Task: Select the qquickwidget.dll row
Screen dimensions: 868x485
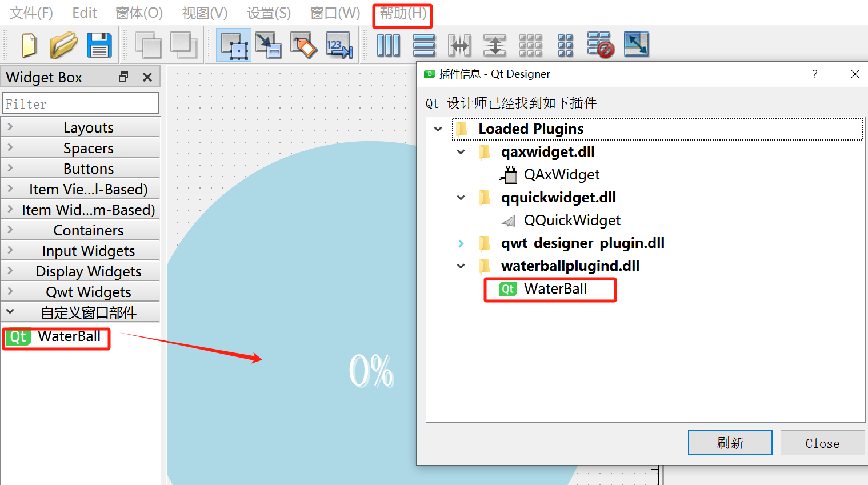Action: 558,198
